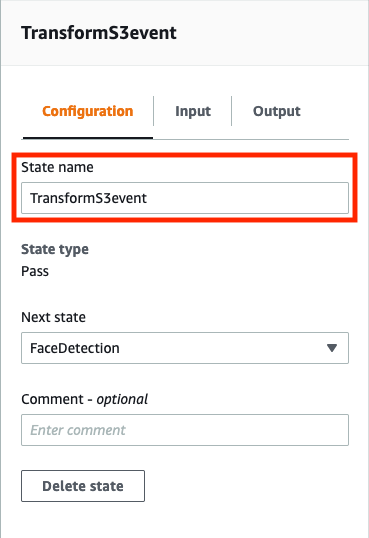Switch to the Input tab
Viewport: 369px width, 538px height.
click(193, 111)
